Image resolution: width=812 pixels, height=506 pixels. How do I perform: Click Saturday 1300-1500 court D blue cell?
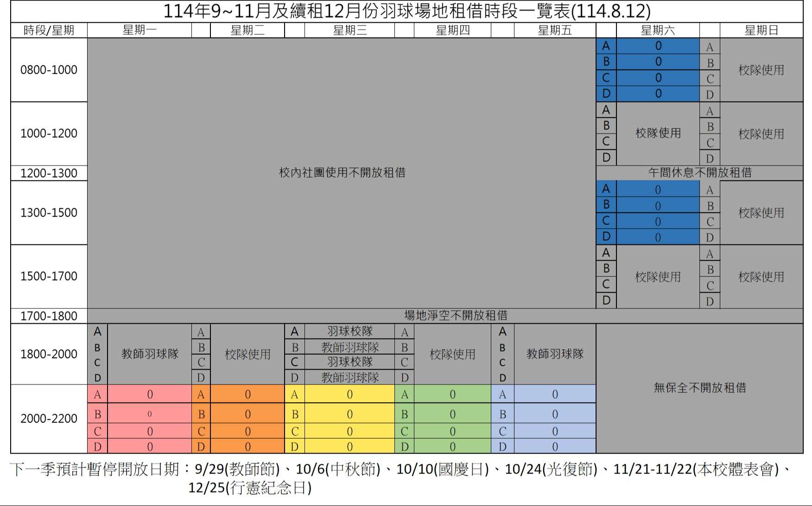tap(658, 237)
